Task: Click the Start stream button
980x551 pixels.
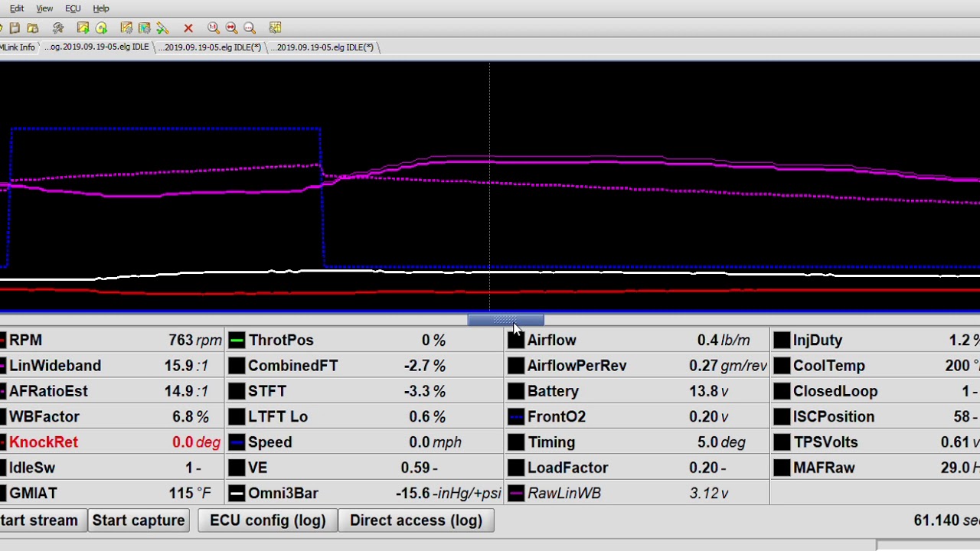Action: (x=40, y=520)
